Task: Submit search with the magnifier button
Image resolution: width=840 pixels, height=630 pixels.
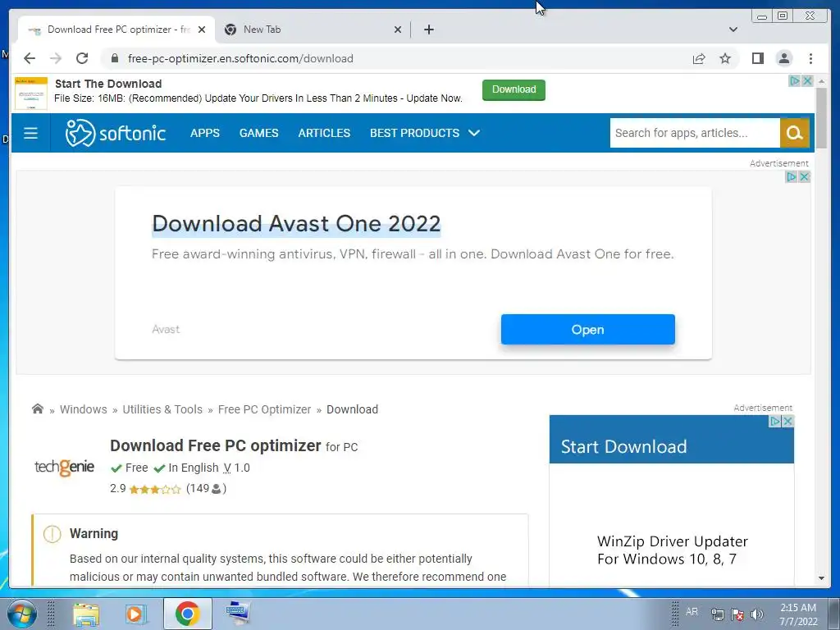Action: point(794,133)
